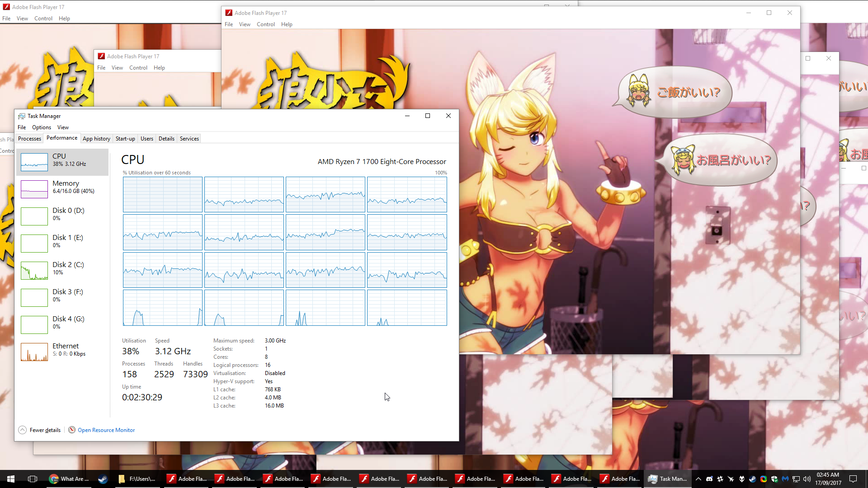Open Control menu in front Flash Player window
868x488 pixels.
tap(266, 24)
